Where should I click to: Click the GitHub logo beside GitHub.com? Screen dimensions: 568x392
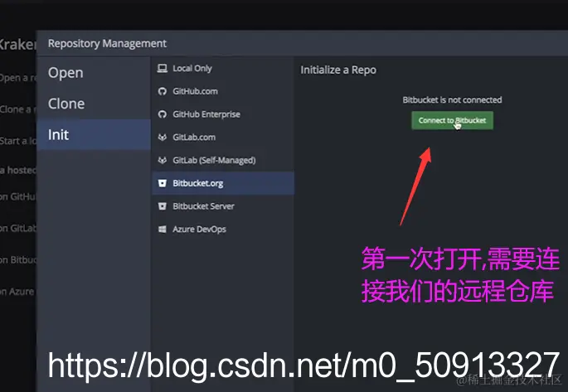point(163,91)
